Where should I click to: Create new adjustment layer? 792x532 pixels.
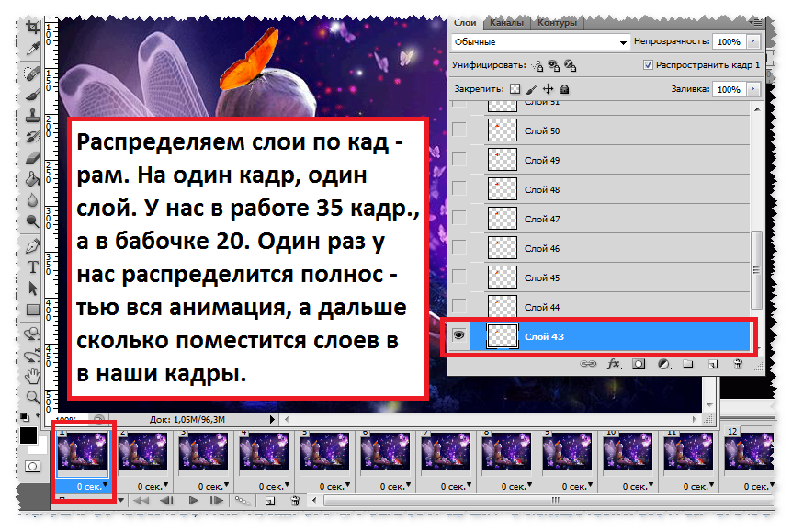click(x=664, y=364)
